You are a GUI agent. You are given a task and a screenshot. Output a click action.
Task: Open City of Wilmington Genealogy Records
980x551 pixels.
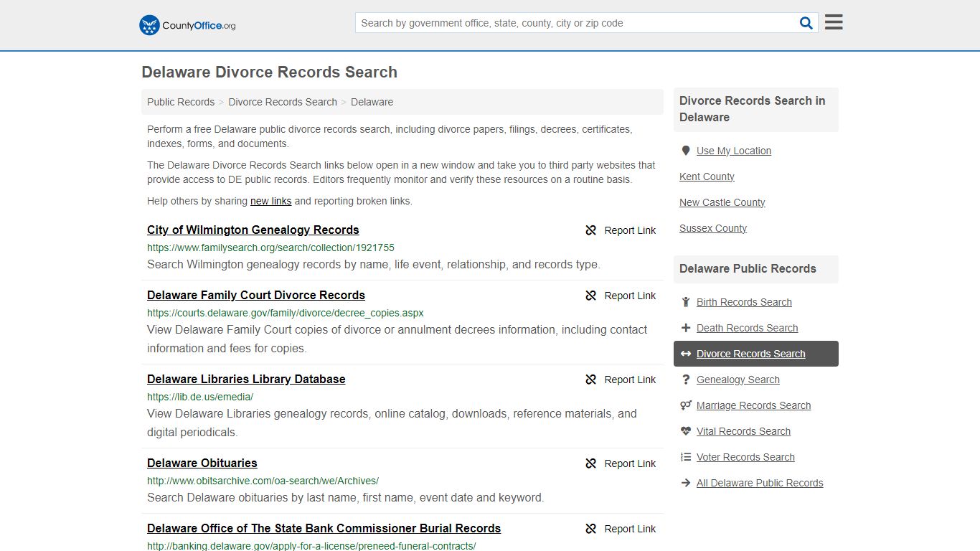pos(253,230)
